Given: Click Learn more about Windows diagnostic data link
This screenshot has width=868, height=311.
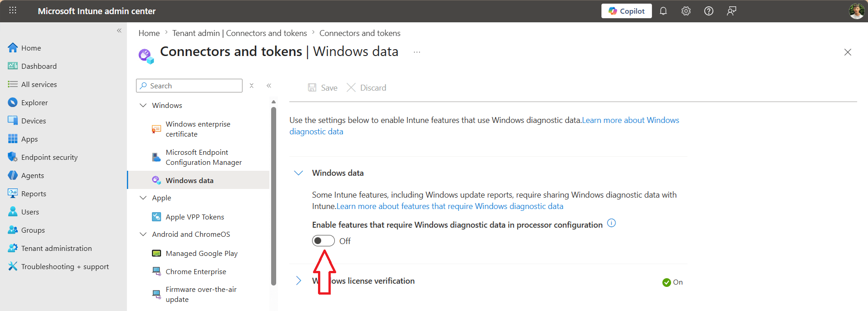Looking at the screenshot, I should [630, 120].
